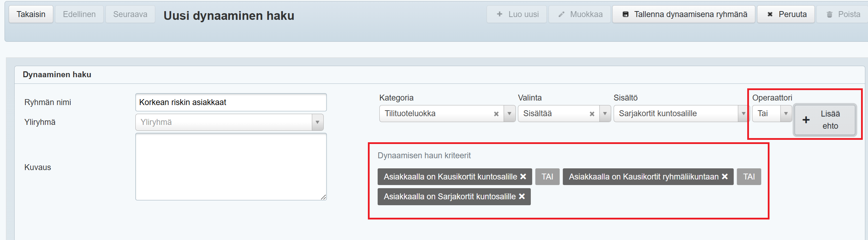Open the Operaattori Tai dropdown
Image resolution: width=868 pixels, height=240 pixels.
(786, 114)
